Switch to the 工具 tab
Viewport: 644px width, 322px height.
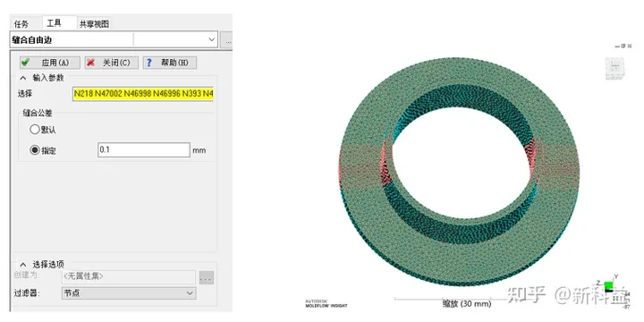click(x=55, y=22)
